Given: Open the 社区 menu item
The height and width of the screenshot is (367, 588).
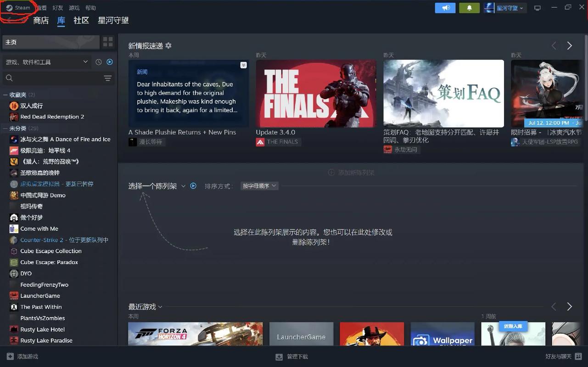Looking at the screenshot, I should point(81,20).
